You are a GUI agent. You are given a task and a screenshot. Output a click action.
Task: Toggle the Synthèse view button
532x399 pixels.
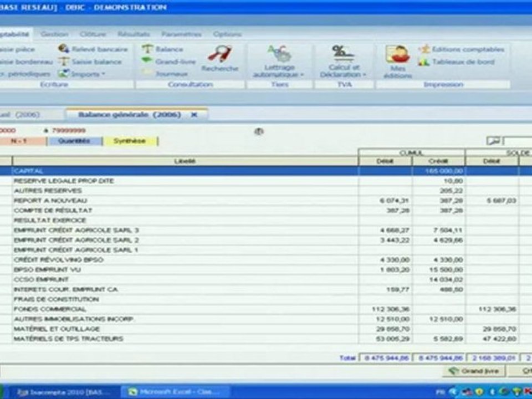pyautogui.click(x=130, y=141)
